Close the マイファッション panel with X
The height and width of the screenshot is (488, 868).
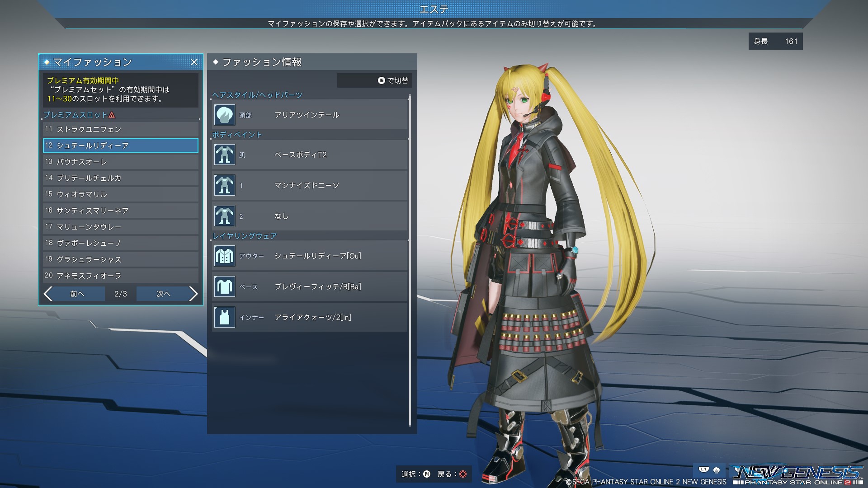[x=194, y=62]
